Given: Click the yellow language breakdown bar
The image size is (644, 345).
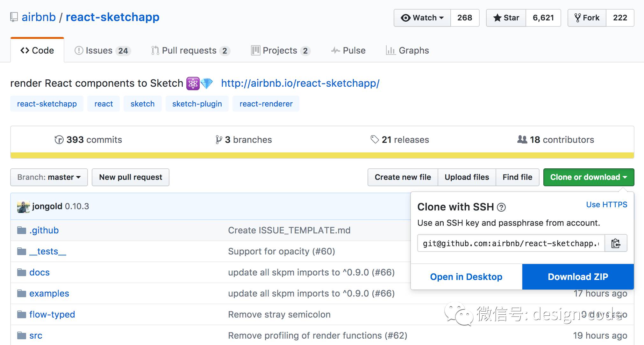Looking at the screenshot, I should pos(322,156).
